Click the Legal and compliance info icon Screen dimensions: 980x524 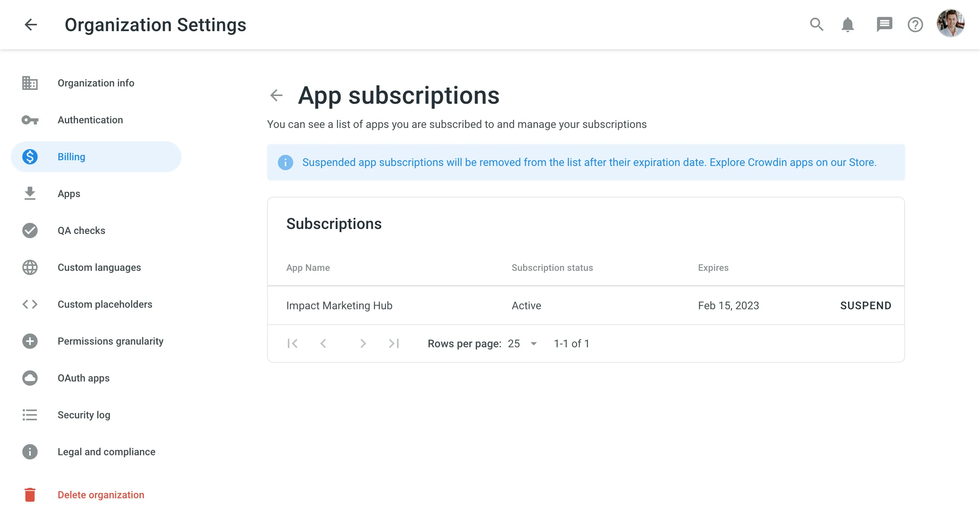pos(30,451)
